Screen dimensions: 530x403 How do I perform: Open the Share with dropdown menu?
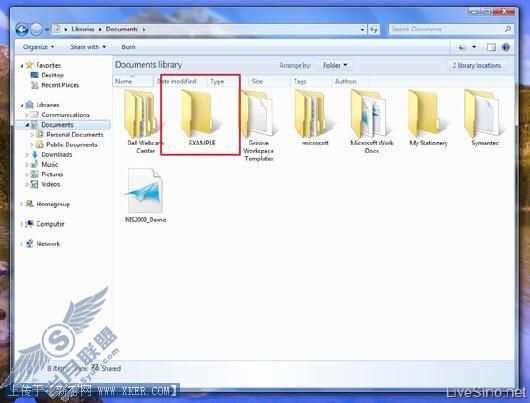pyautogui.click(x=88, y=47)
